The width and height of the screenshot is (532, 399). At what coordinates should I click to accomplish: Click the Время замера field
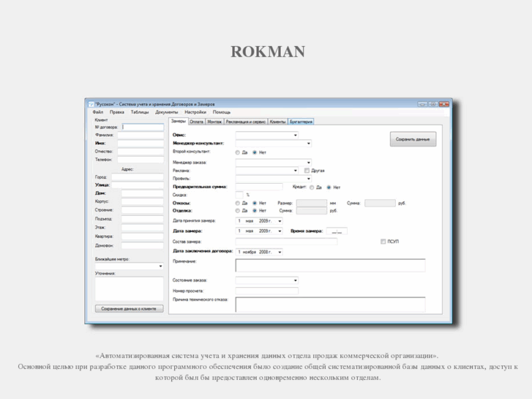pos(337,231)
